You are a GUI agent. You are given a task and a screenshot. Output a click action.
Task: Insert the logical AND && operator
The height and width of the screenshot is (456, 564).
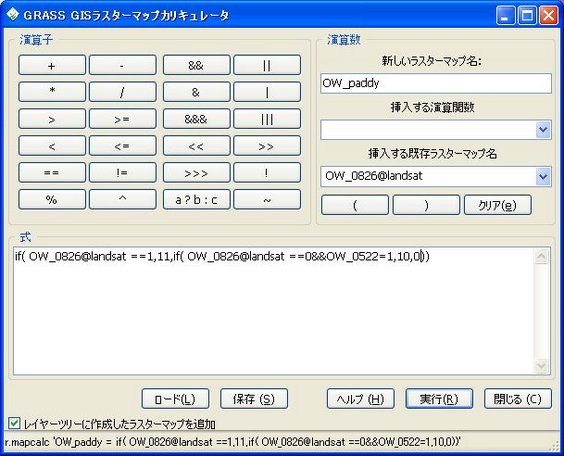click(x=196, y=65)
